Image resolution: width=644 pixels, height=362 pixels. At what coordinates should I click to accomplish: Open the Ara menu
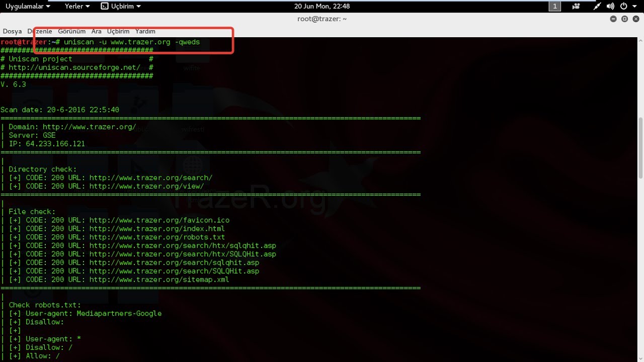coord(96,31)
